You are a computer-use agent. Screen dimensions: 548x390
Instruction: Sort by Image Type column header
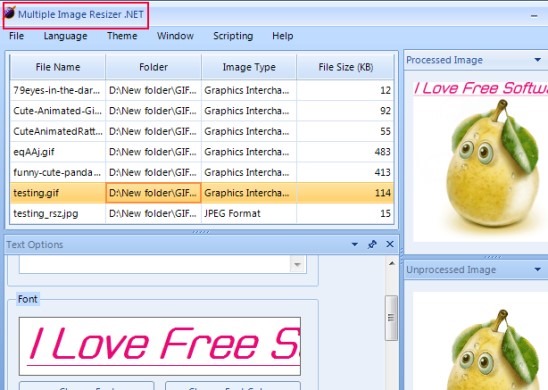coord(249,67)
